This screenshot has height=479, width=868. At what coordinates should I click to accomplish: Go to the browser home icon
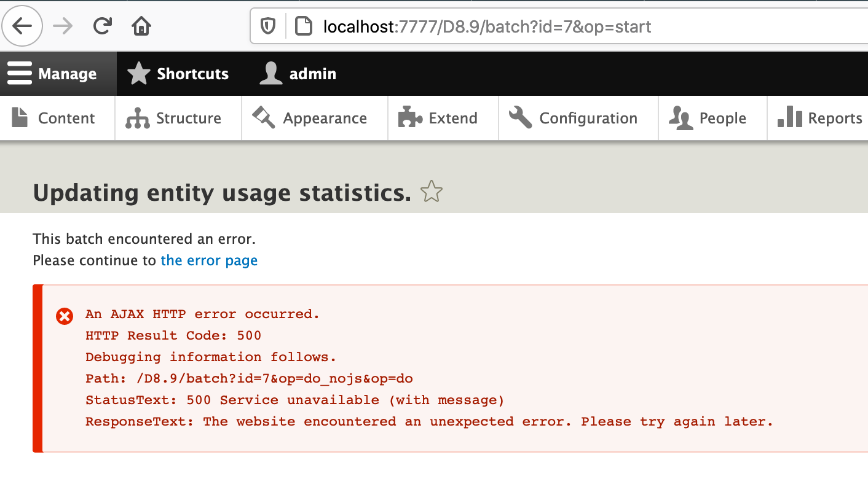(x=141, y=26)
